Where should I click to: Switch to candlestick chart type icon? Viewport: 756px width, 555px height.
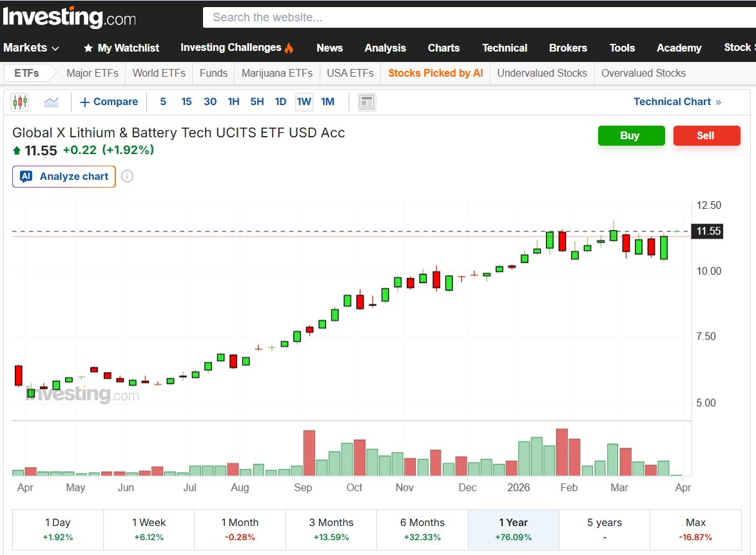coord(20,102)
